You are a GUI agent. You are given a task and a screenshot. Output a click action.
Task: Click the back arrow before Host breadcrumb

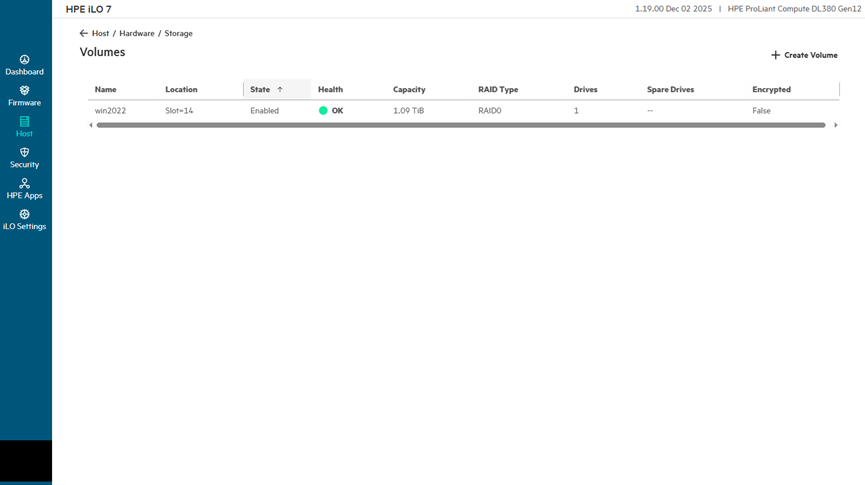[84, 33]
